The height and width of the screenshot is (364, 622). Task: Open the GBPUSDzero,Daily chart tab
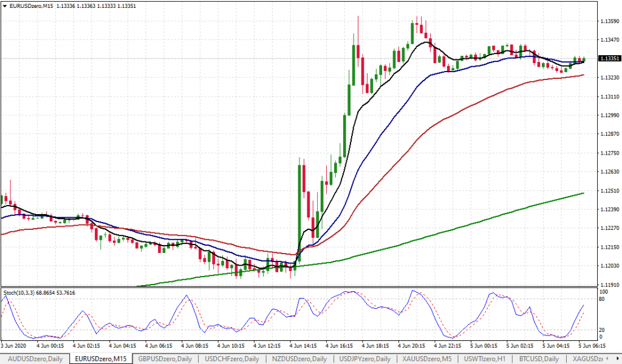pos(166,359)
